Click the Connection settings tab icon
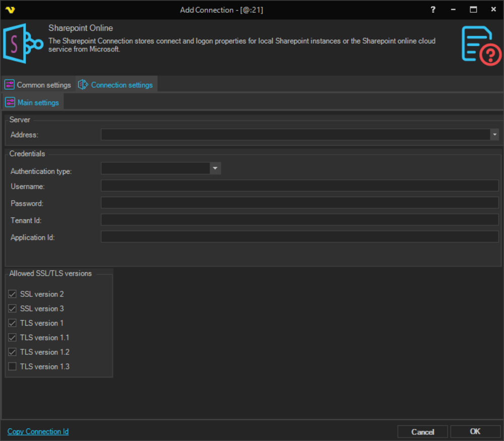 pos(83,85)
